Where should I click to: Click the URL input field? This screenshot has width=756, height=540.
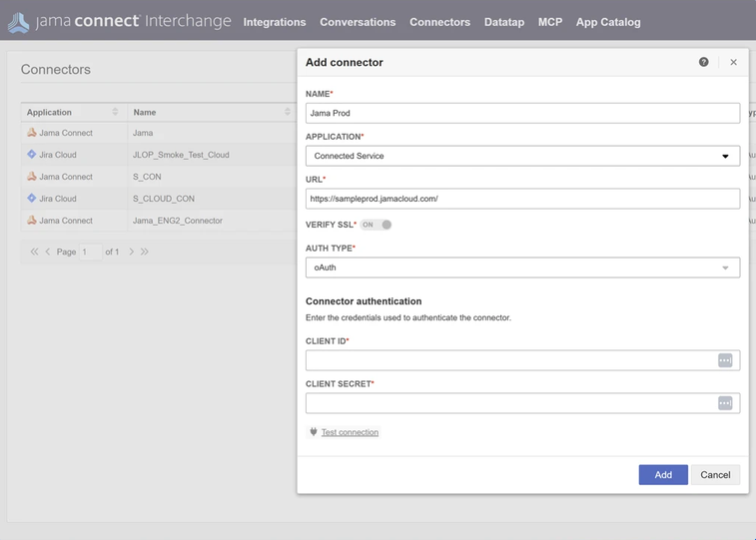tap(522, 199)
